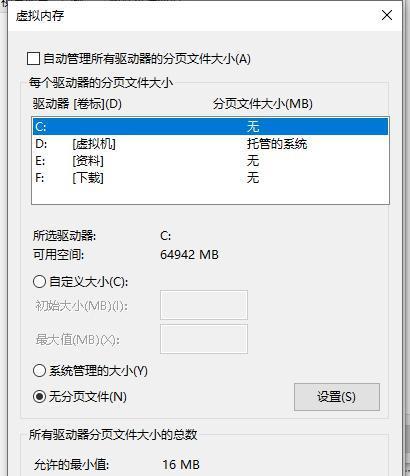Select drive E: [资料] in the list
This screenshot has width=410, height=476.
(x=210, y=161)
